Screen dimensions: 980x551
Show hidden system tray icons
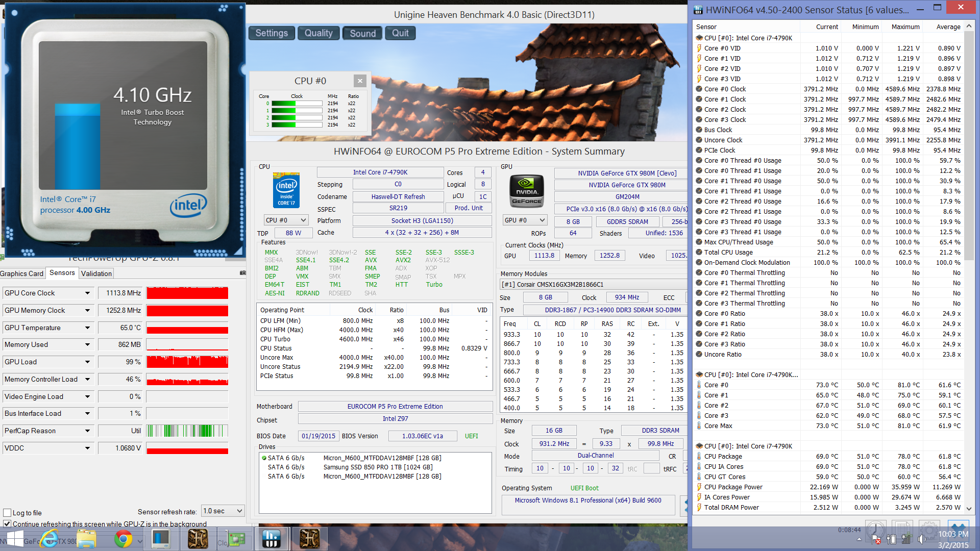(859, 539)
